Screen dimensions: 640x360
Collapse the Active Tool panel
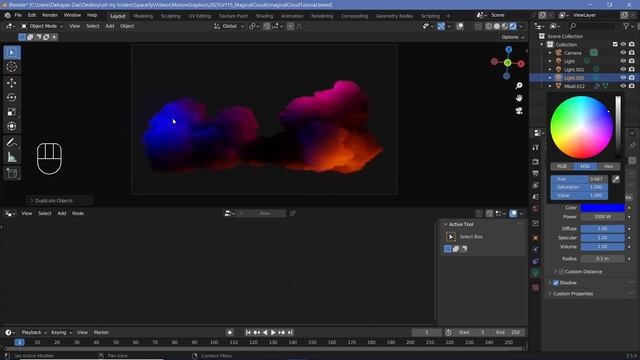click(446, 224)
